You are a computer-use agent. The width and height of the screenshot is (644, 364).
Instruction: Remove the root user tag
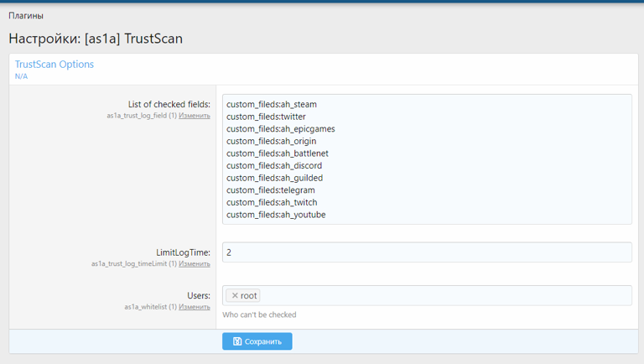[235, 295]
